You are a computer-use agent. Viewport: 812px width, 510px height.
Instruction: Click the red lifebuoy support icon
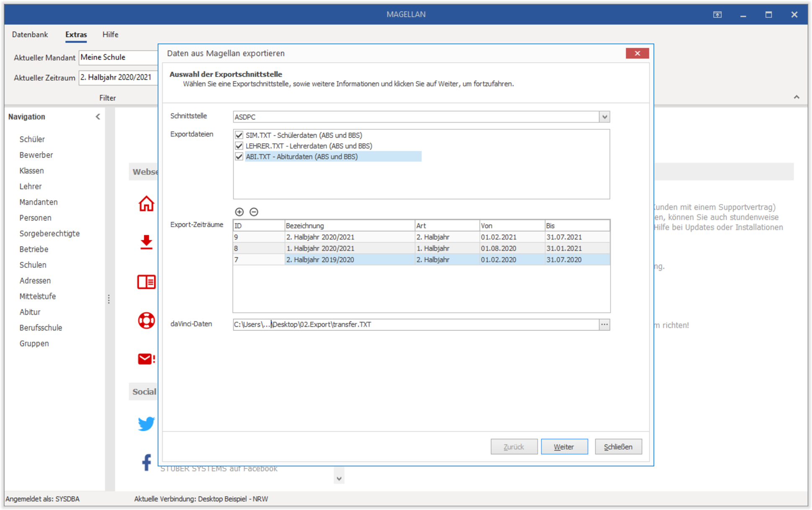click(x=146, y=321)
